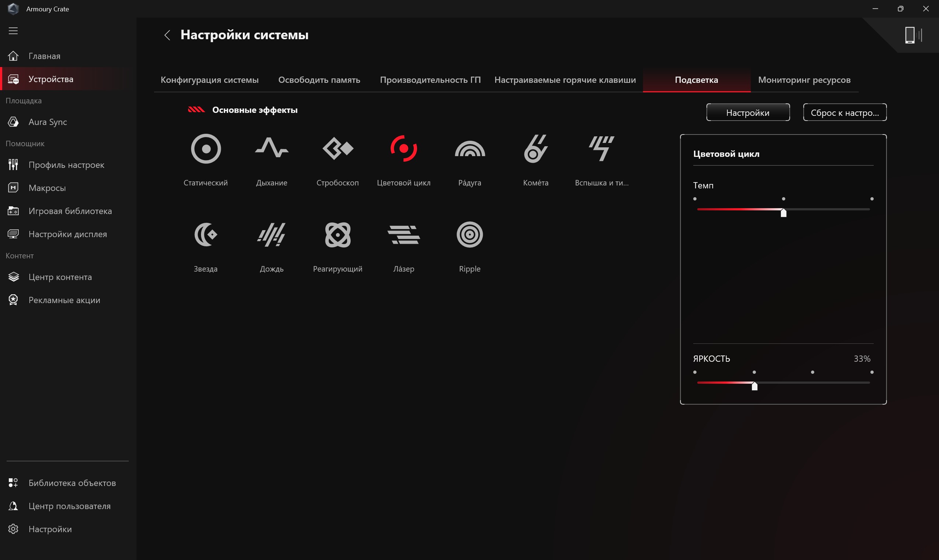939x560 pixels.
Task: Switch to the Мониторинг ресурсов tab
Action: click(804, 80)
